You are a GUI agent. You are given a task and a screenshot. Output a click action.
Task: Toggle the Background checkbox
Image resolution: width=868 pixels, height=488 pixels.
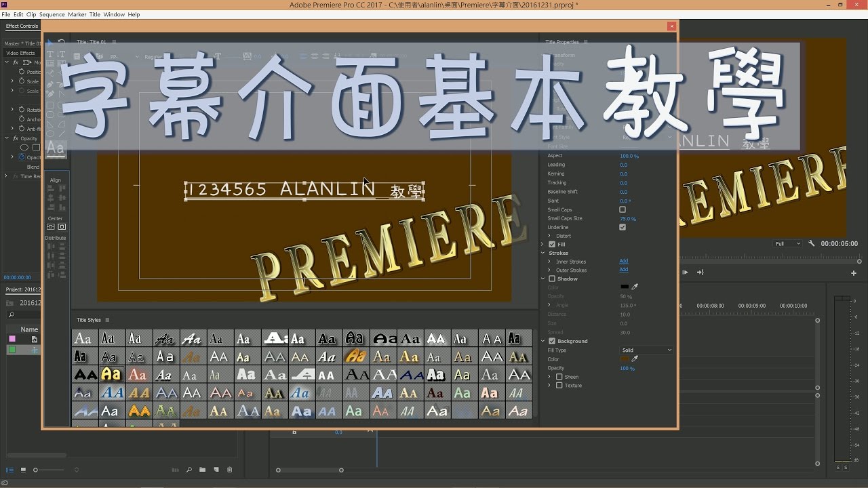(552, 341)
